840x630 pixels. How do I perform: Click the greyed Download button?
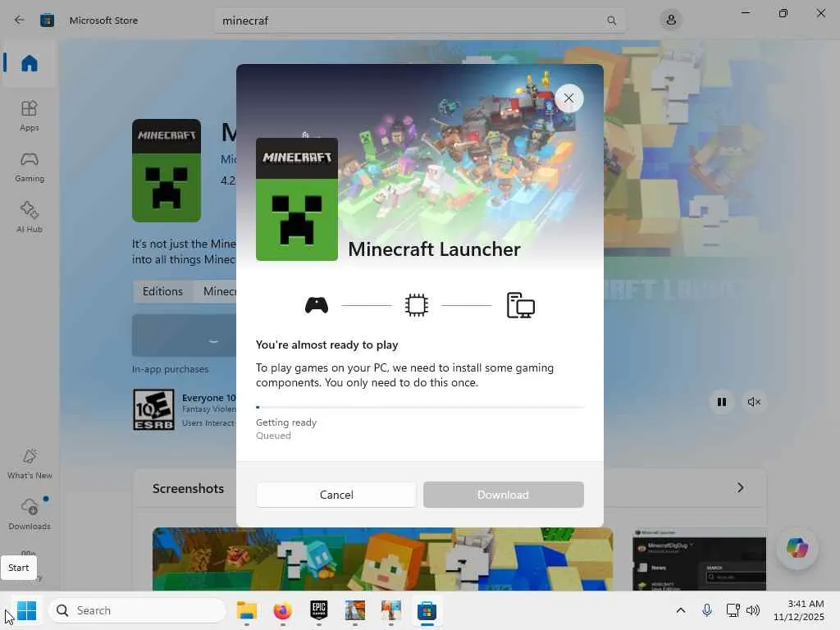click(503, 495)
